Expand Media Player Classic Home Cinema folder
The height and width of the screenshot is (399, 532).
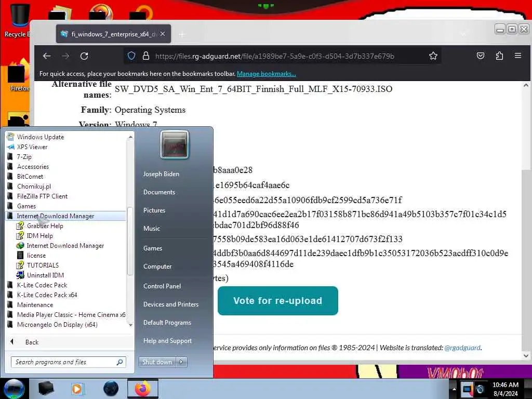point(66,314)
